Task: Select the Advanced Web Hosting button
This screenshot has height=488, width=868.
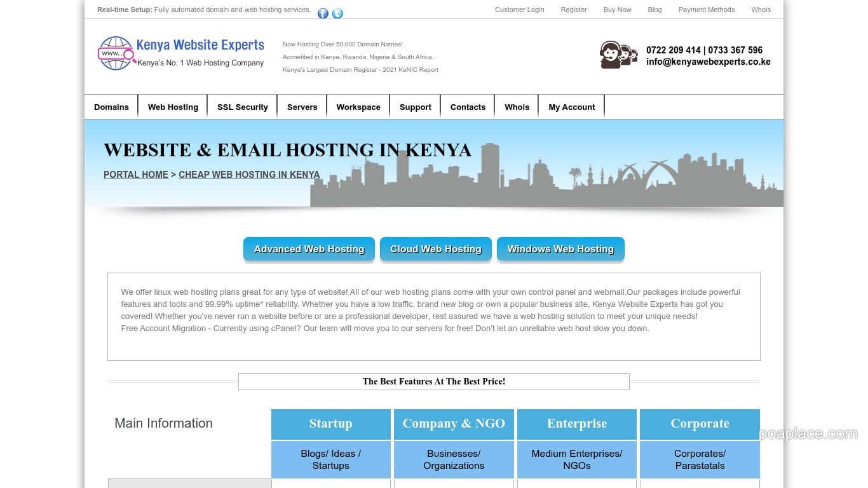Action: 309,248
